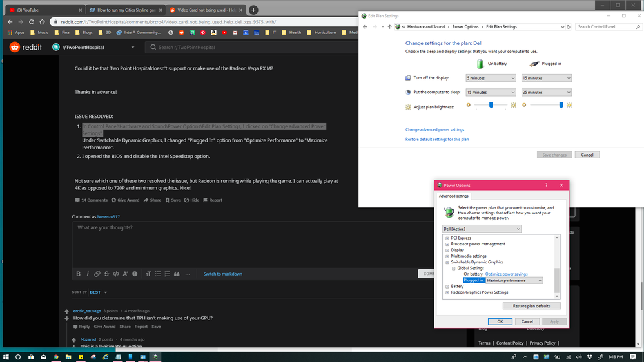The height and width of the screenshot is (362, 644).
Task: Click Edit Plan Settings breadcrumb
Action: pos(502,26)
